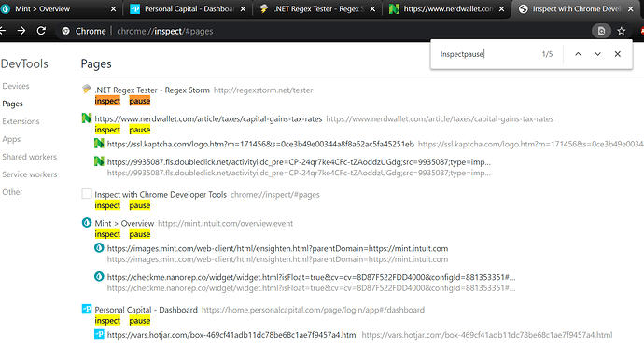Viewport: 644px width, 348px height.
Task: Select the vars.hotjar.com box frame title
Action: coord(232,335)
